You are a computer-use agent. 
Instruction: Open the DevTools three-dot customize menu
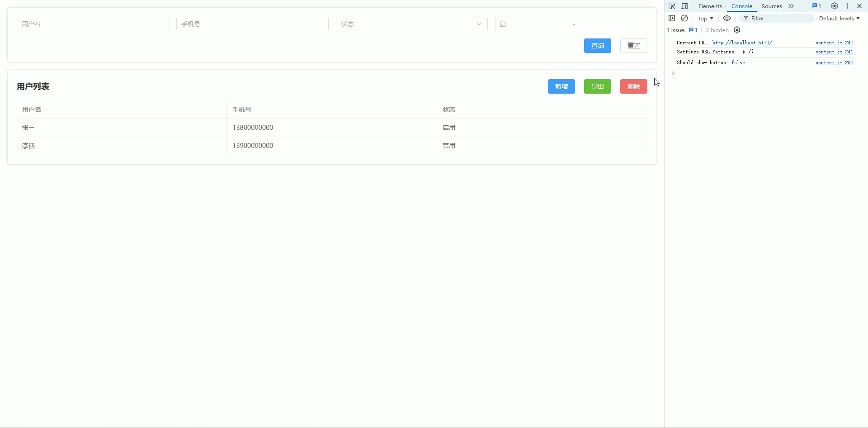point(847,6)
